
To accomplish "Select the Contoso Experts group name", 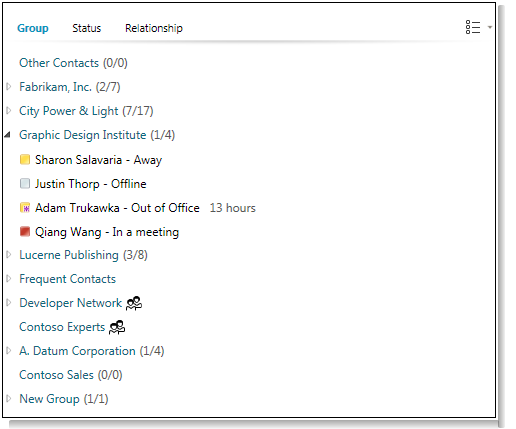I will (62, 327).
